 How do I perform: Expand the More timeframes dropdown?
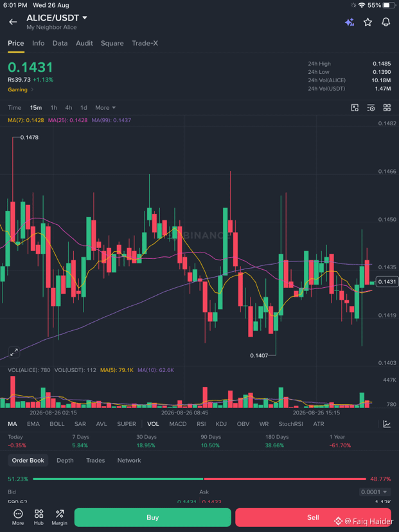(x=105, y=108)
